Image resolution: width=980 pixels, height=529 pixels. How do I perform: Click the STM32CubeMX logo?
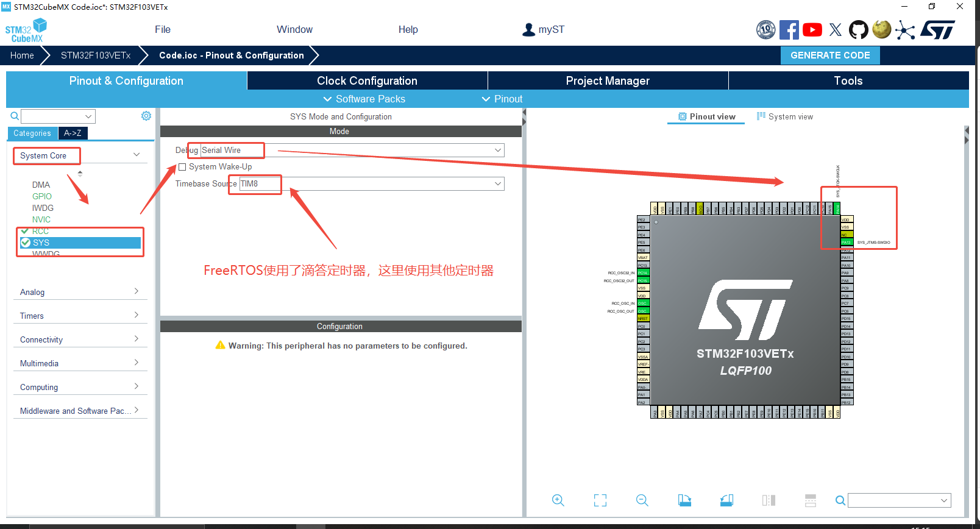[x=26, y=30]
